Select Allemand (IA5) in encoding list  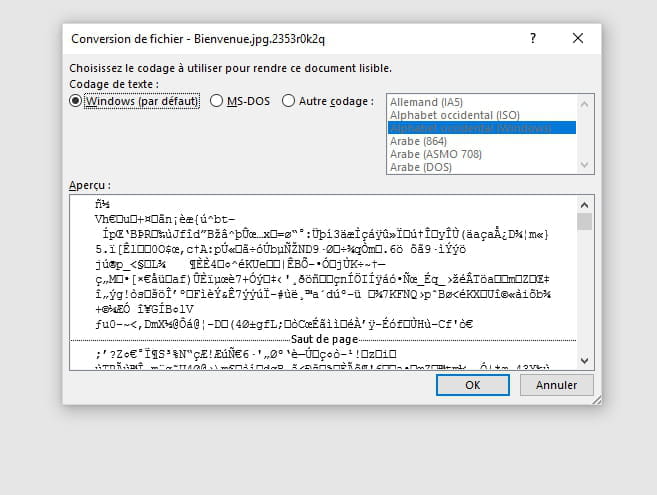pos(429,101)
